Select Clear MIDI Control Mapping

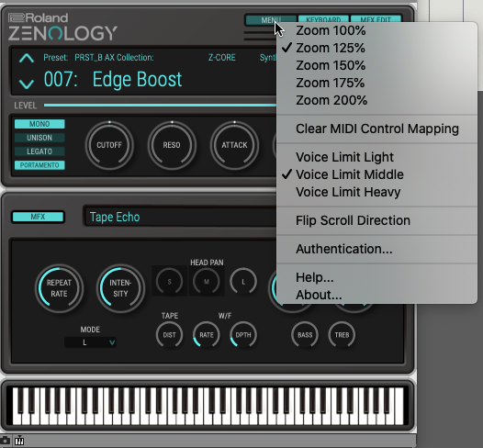(x=377, y=129)
